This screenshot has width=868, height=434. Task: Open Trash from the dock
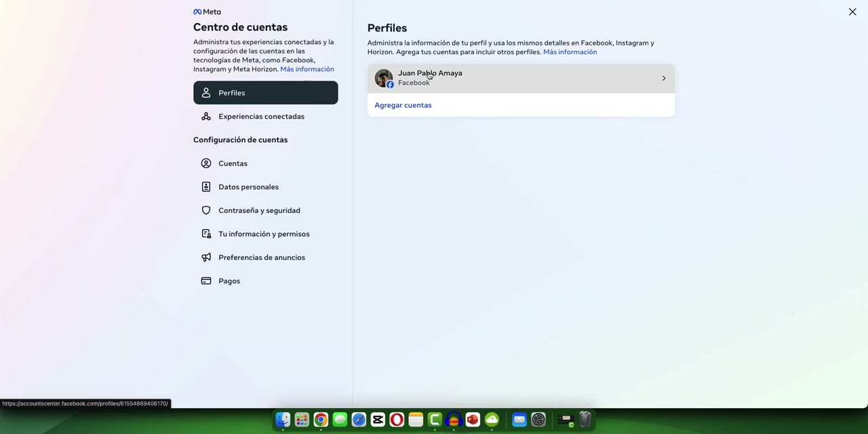[x=585, y=420]
